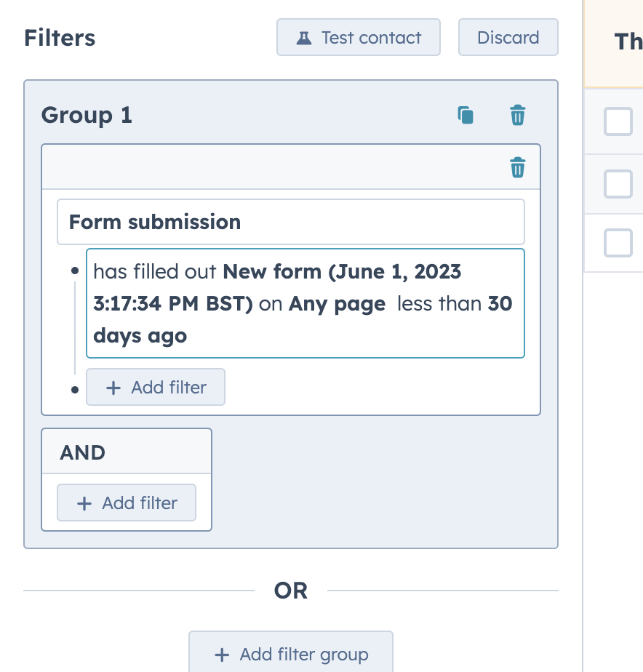The height and width of the screenshot is (672, 643).
Task: Check the first record checkbox in the table
Action: (618, 121)
